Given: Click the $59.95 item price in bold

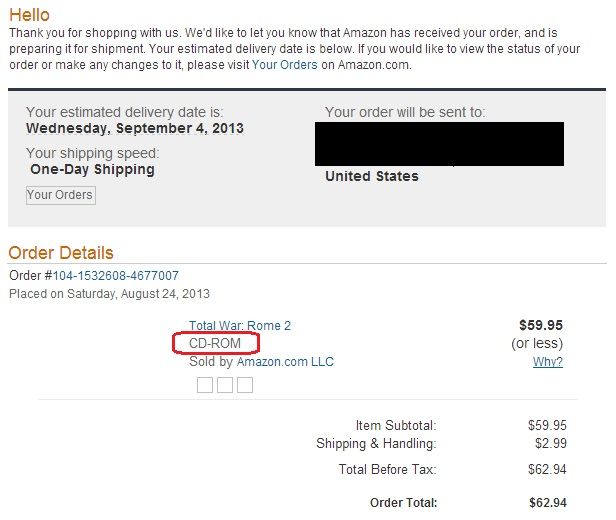Looking at the screenshot, I should tap(542, 326).
